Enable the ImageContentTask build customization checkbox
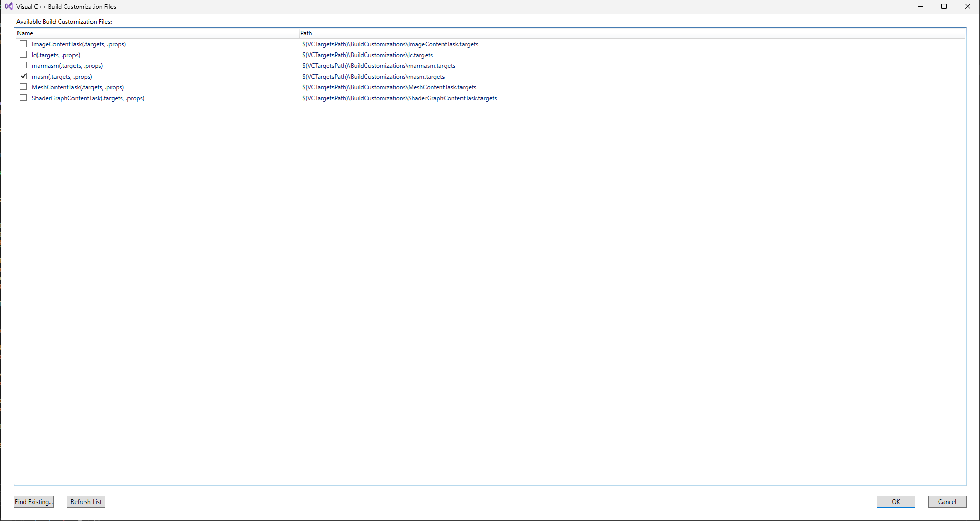The width and height of the screenshot is (980, 521). (x=23, y=44)
